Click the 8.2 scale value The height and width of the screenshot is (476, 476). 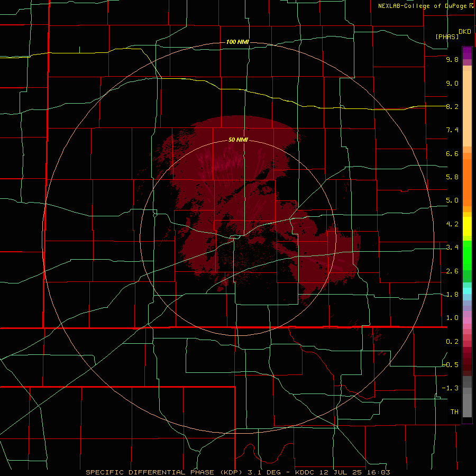pyautogui.click(x=452, y=106)
